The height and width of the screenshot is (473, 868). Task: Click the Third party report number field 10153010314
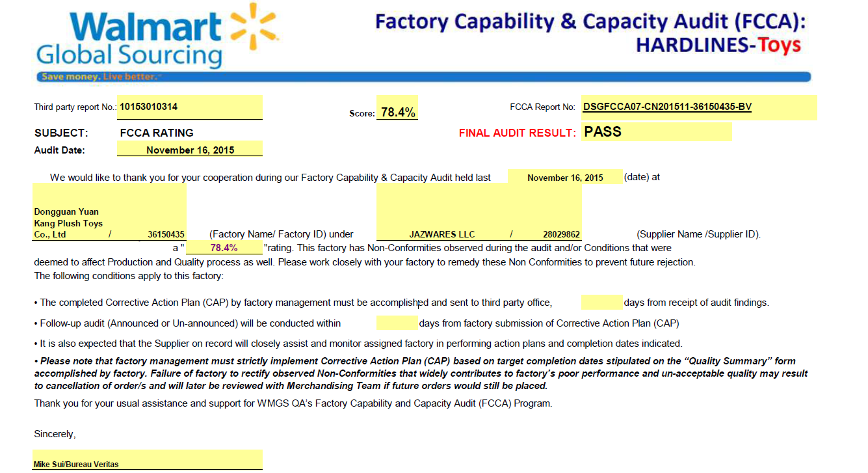pyautogui.click(x=190, y=107)
